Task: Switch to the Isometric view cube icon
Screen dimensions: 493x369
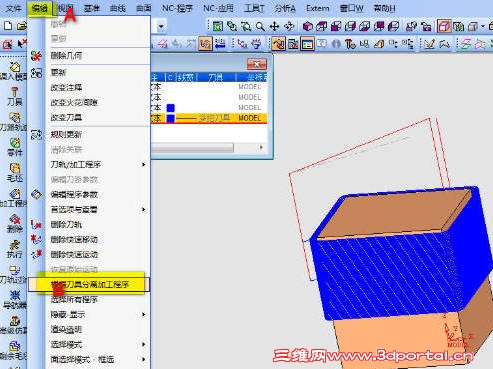Action: [x=307, y=26]
